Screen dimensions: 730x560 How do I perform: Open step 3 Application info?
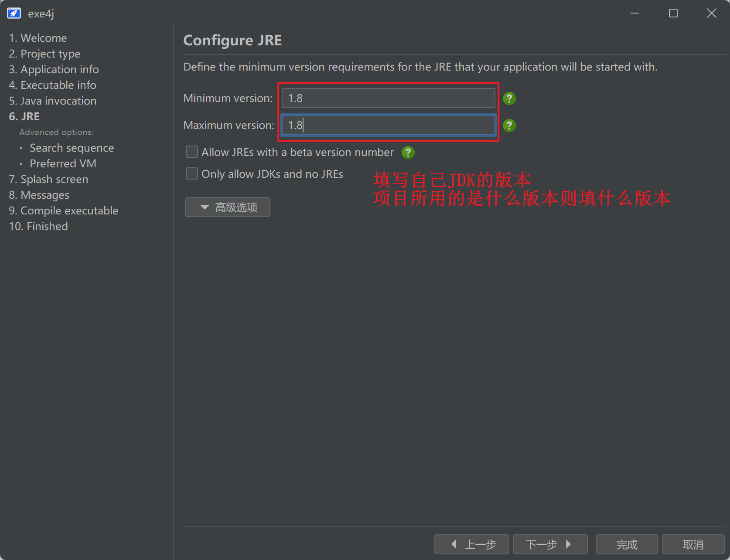coord(54,69)
